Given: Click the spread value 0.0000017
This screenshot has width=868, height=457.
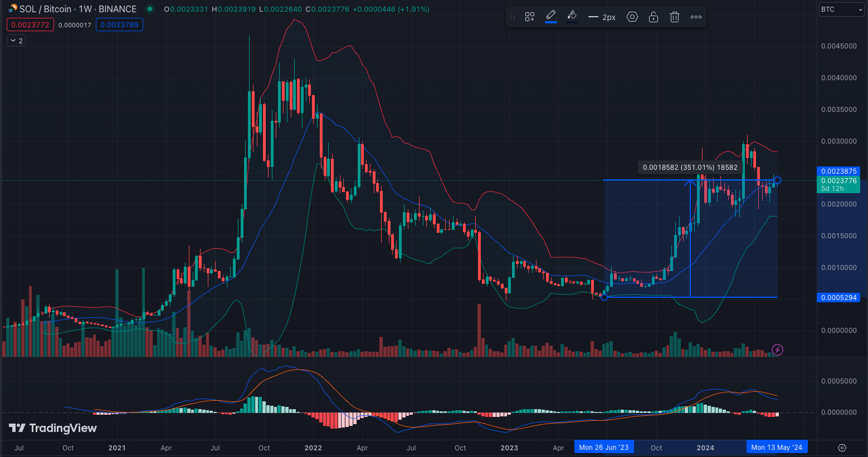Looking at the screenshot, I should click(x=75, y=25).
